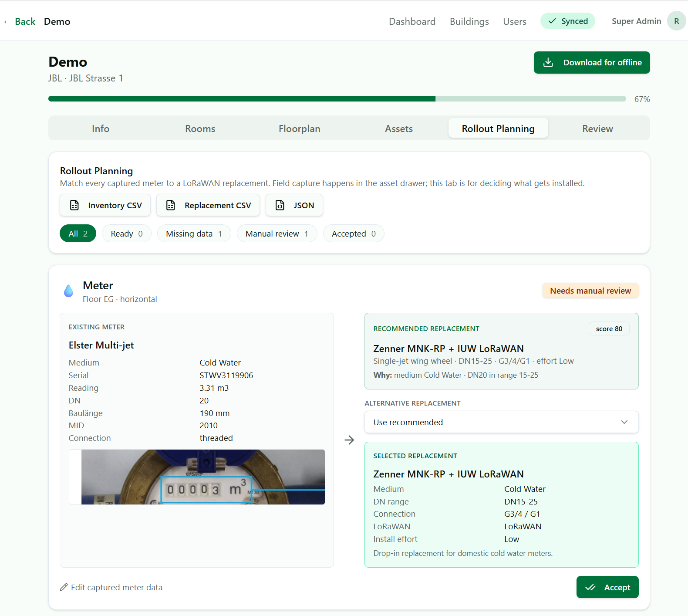Filter by Manual review chip
688x616 pixels.
[277, 234]
